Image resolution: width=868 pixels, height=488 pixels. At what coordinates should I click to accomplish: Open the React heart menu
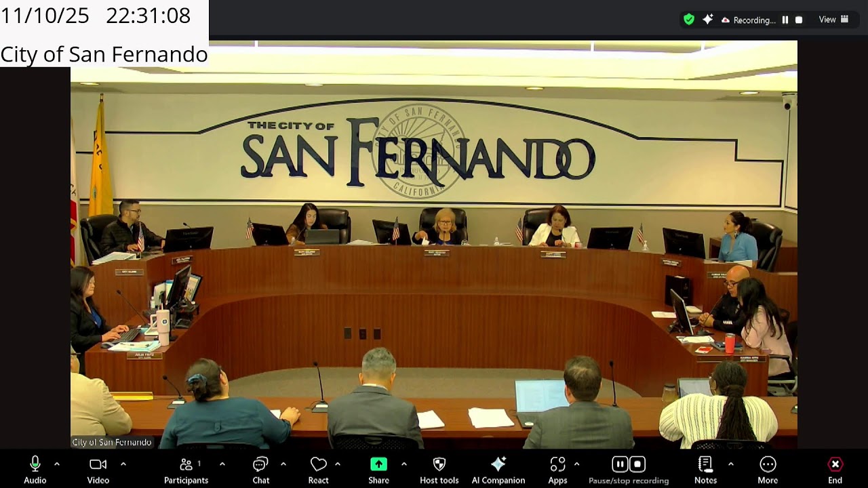point(319,470)
